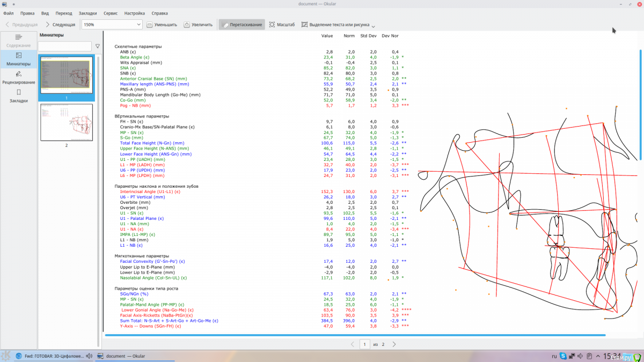Activate the Масштаб zoom tool

282,25
